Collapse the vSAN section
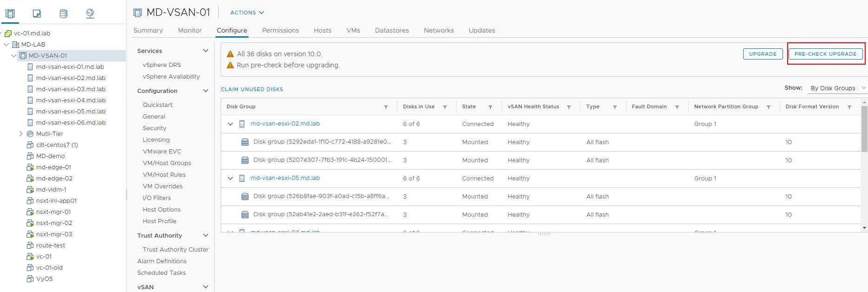The image size is (868, 292). pos(206,287)
